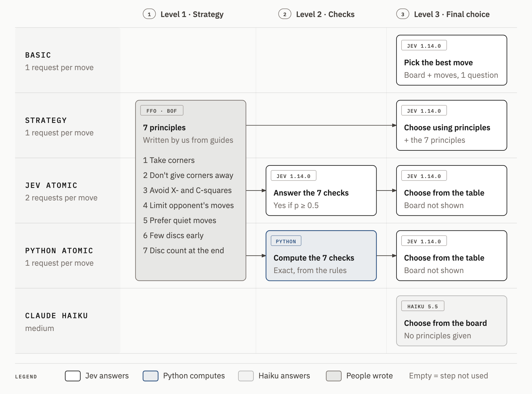Select the CLAUDE HAIKU row label

tap(57, 316)
